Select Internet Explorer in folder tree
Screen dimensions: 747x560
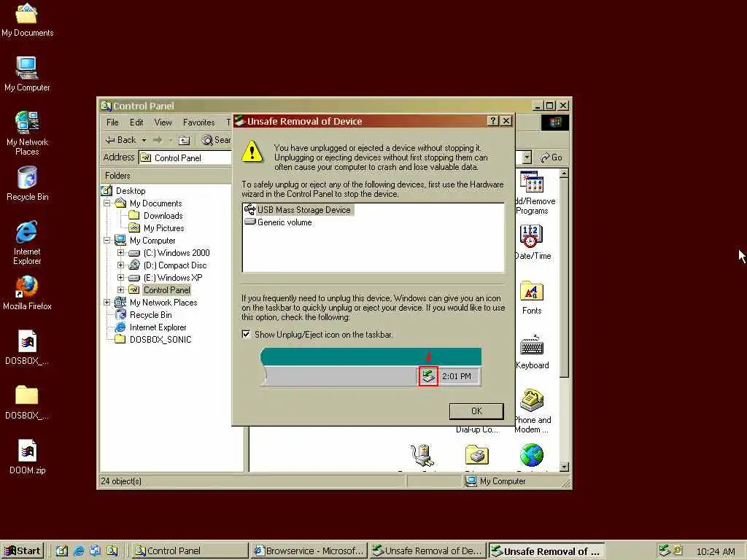158,327
